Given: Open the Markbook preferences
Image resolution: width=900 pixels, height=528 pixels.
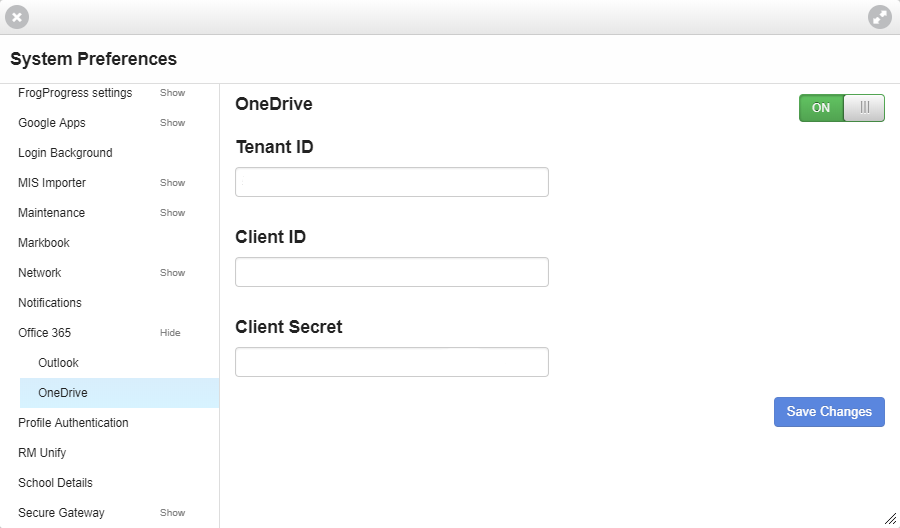Looking at the screenshot, I should (x=44, y=243).
